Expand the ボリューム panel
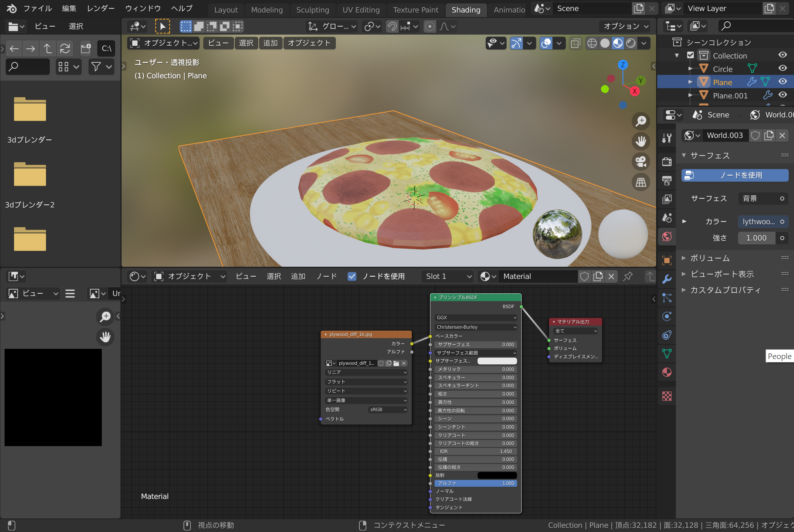 click(x=710, y=258)
